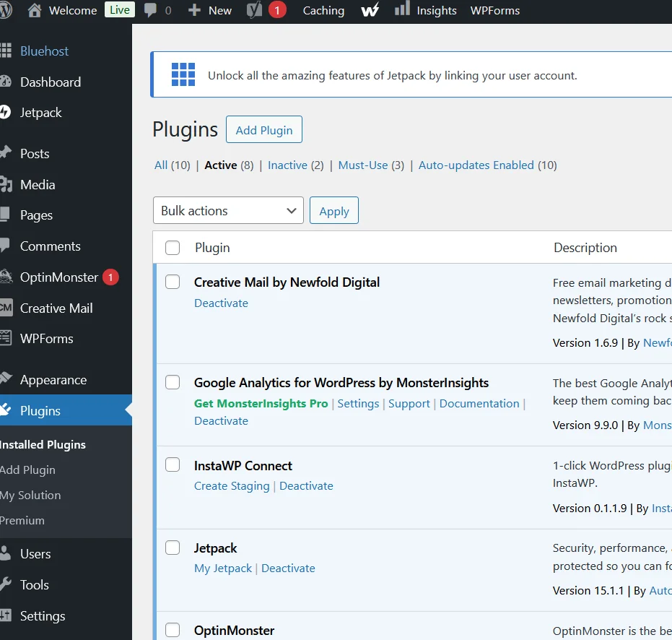This screenshot has height=640, width=672.
Task: Deactivate the Jetpack plugin
Action: point(288,568)
